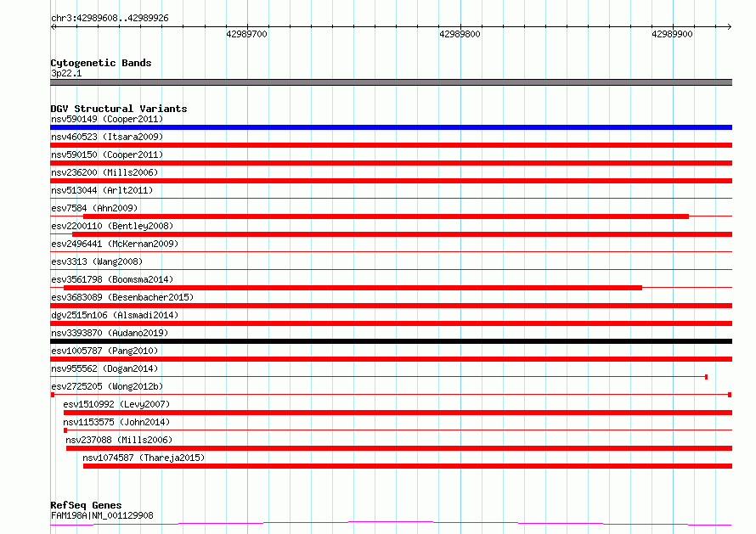Select the blue nsv590149 variant bar
This screenshot has height=534, width=756.
pos(391,127)
